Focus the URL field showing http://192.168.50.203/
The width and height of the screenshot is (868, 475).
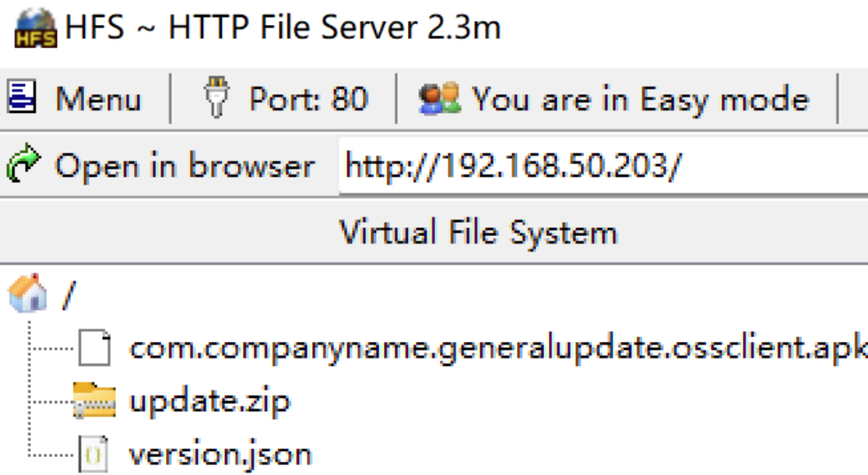point(603,166)
